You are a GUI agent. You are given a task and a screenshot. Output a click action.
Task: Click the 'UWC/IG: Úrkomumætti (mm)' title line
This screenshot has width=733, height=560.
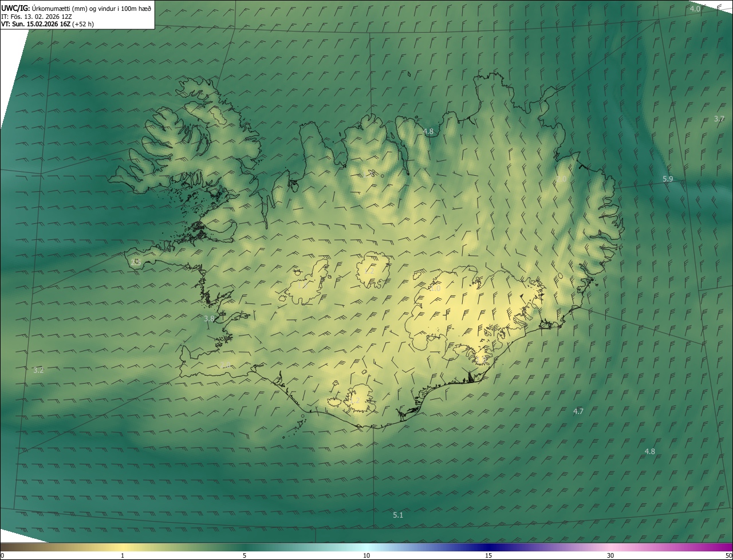tap(76, 8)
